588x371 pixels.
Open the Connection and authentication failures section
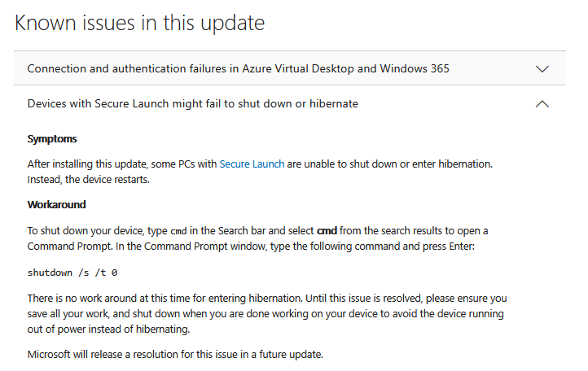click(x=238, y=69)
